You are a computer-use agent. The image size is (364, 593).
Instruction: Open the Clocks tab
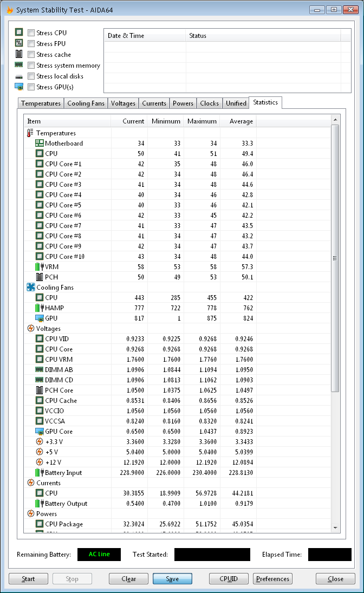209,103
